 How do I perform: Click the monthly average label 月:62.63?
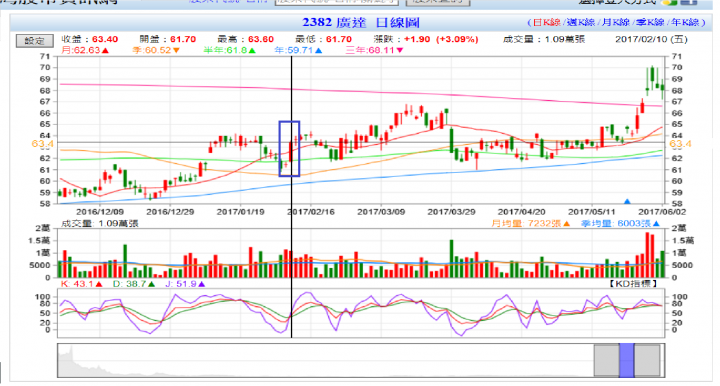(x=85, y=50)
